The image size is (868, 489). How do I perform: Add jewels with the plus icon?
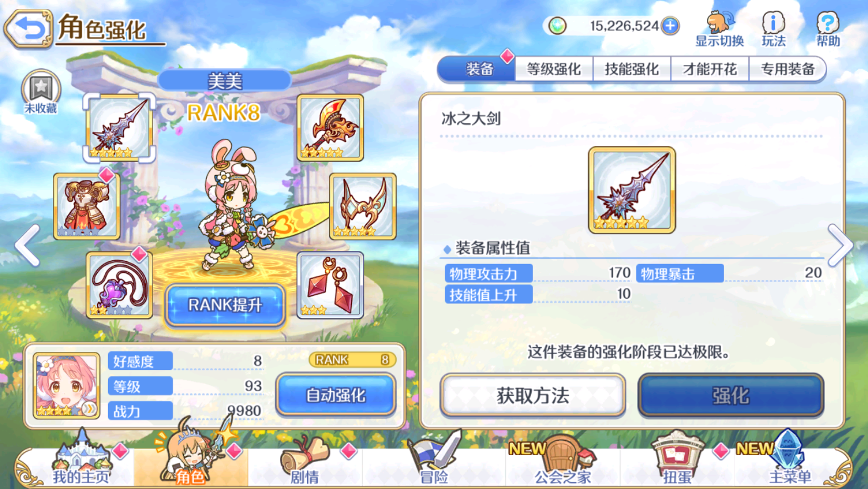point(670,25)
